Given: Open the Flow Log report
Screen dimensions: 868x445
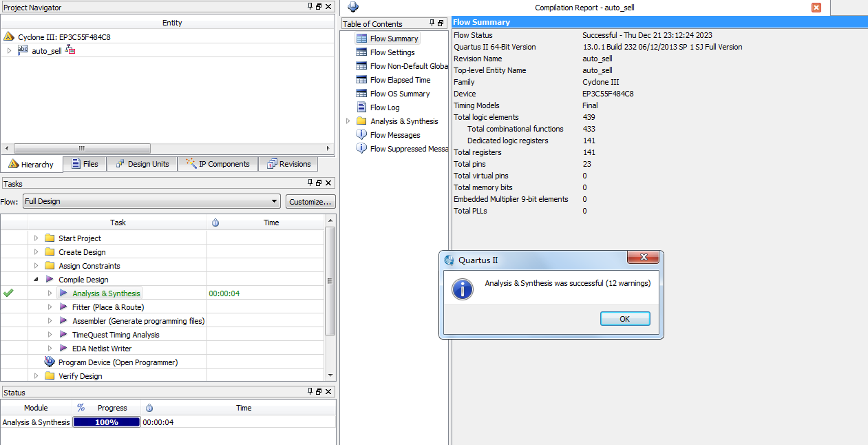Looking at the screenshot, I should (385, 107).
